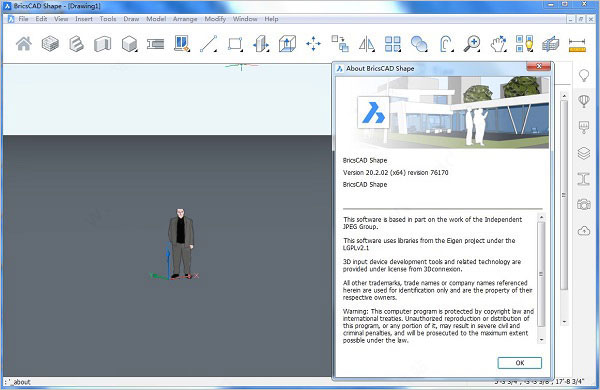This screenshot has height=390, width=600.
Task: Open the Help menu
Action: tap(271, 19)
